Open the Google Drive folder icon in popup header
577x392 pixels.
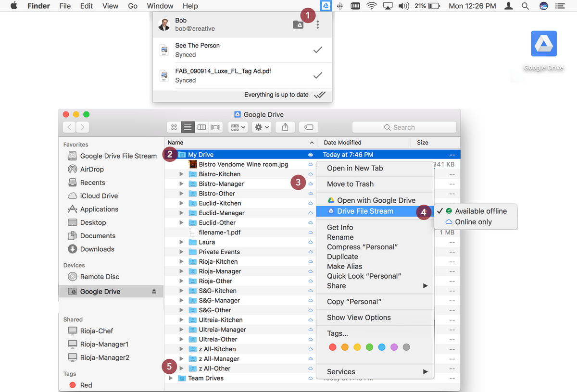tap(298, 25)
